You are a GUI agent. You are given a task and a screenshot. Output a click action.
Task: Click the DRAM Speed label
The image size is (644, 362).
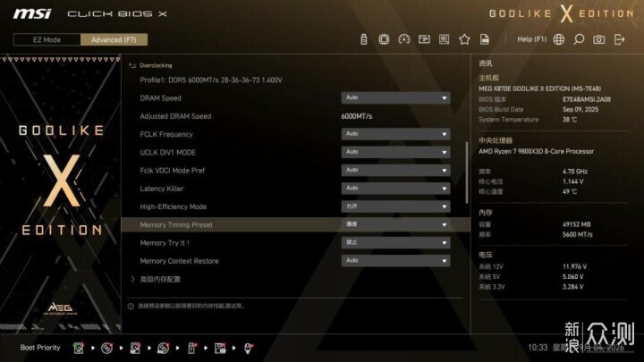160,98
